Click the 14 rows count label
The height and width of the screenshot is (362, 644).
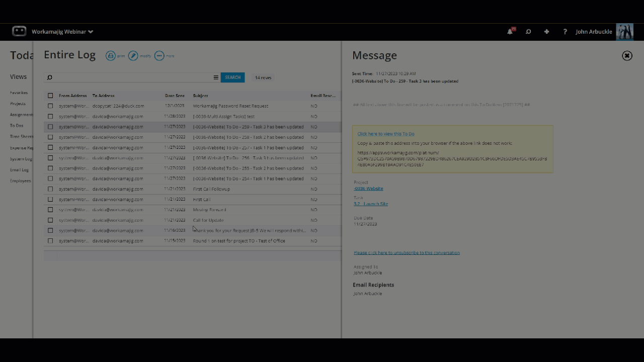tap(263, 77)
